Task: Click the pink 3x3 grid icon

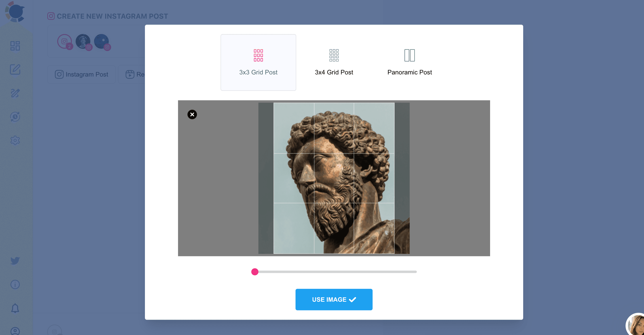Action: pyautogui.click(x=258, y=55)
